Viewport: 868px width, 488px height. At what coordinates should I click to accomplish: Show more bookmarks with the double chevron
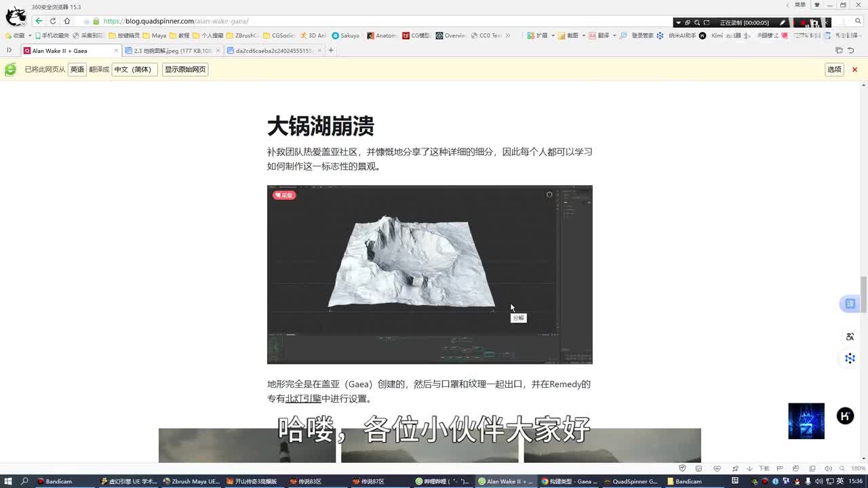tap(508, 35)
